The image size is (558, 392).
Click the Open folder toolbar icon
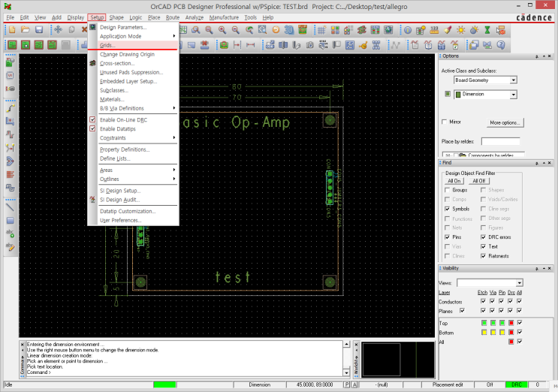[25, 29]
